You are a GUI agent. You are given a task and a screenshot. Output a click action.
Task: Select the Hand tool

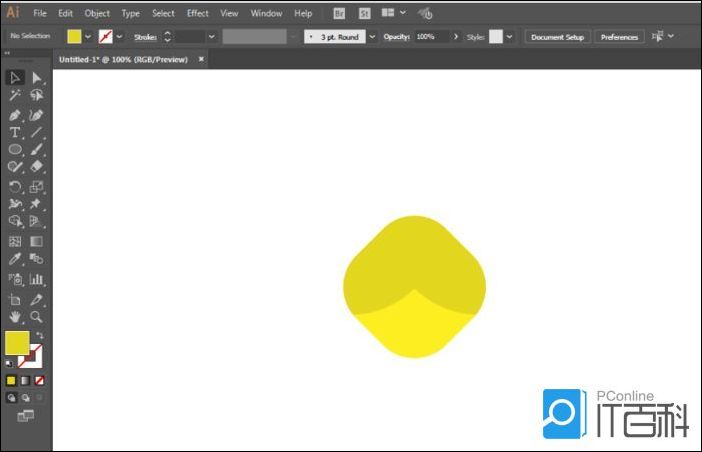[x=15, y=317]
